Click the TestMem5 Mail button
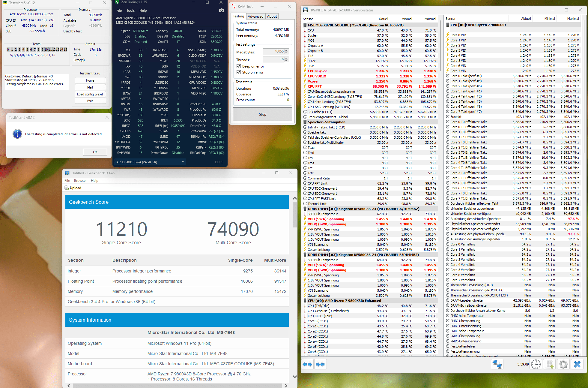This screenshot has width=588, height=388. click(x=90, y=87)
